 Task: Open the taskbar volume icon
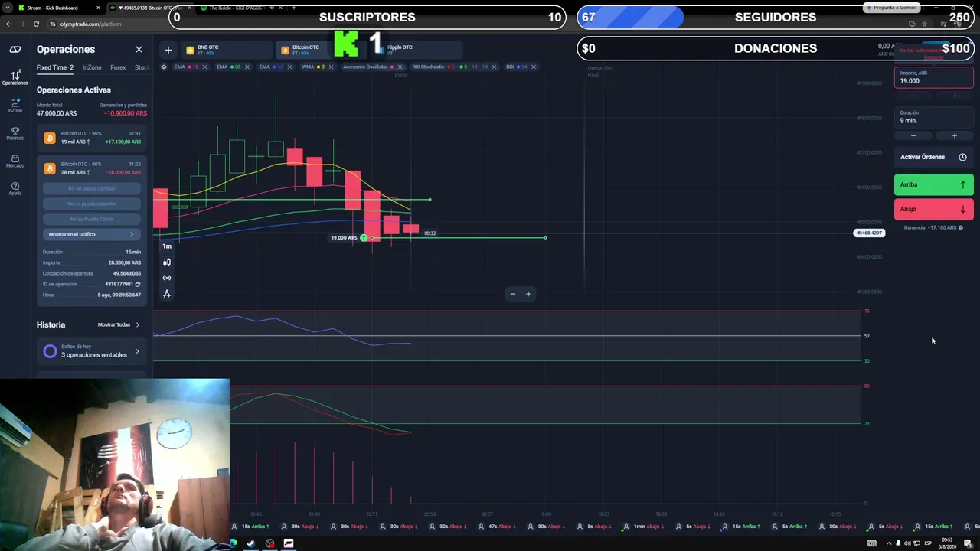coord(907,543)
